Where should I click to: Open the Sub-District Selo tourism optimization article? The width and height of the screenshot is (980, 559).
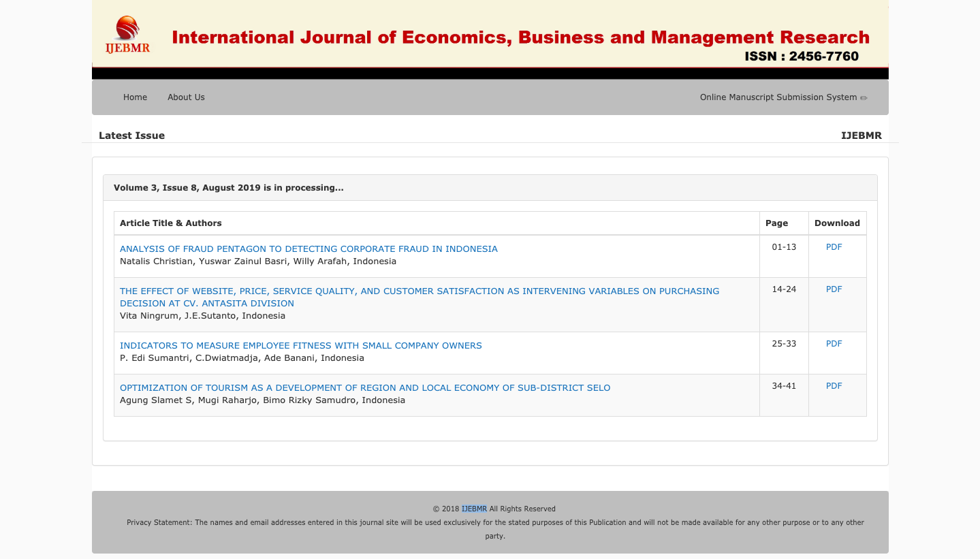(x=365, y=388)
